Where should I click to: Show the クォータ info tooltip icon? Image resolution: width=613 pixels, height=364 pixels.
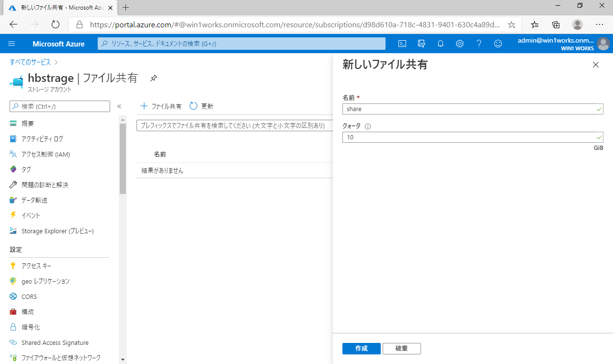coord(368,126)
